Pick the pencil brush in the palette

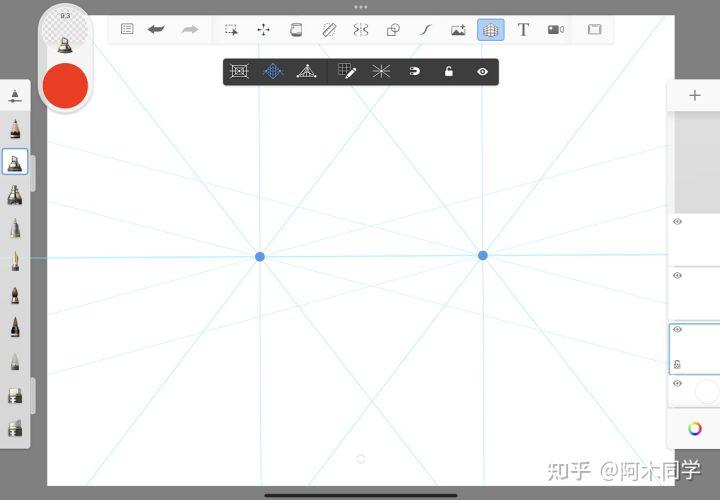[15, 129]
